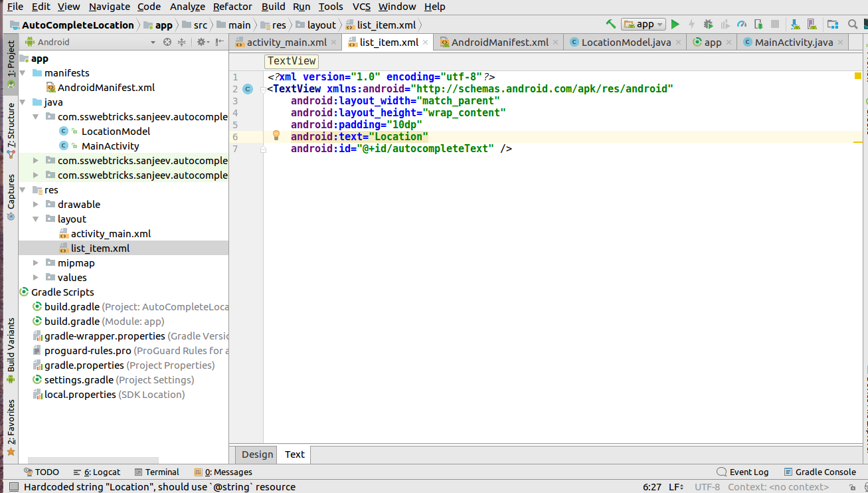
Task: Start Debug mode using the bug icon
Action: point(708,24)
